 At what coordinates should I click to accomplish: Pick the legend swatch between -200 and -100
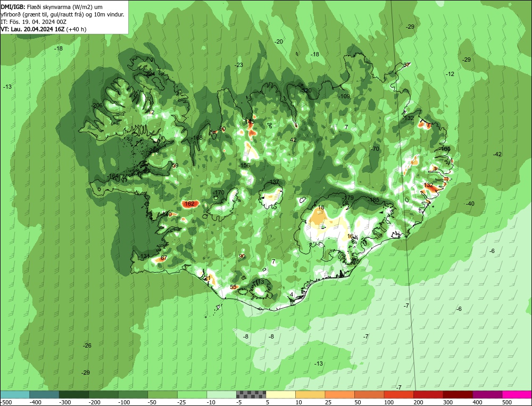(x=104, y=394)
